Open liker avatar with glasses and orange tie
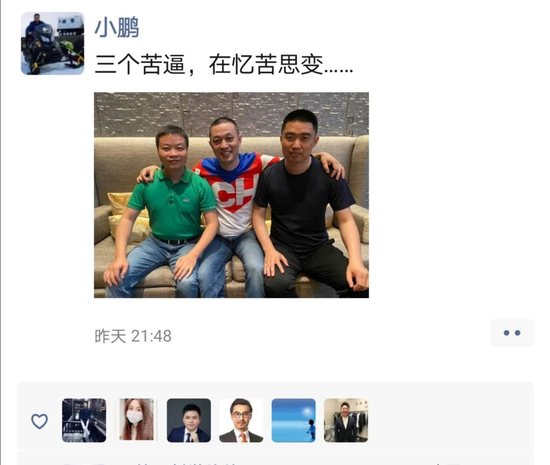 [x=241, y=420]
